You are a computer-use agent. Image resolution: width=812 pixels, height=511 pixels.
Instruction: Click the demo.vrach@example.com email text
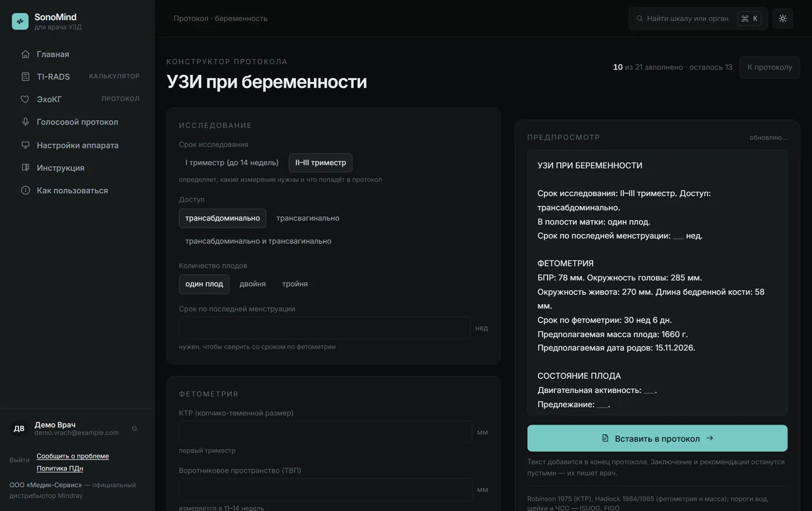77,433
